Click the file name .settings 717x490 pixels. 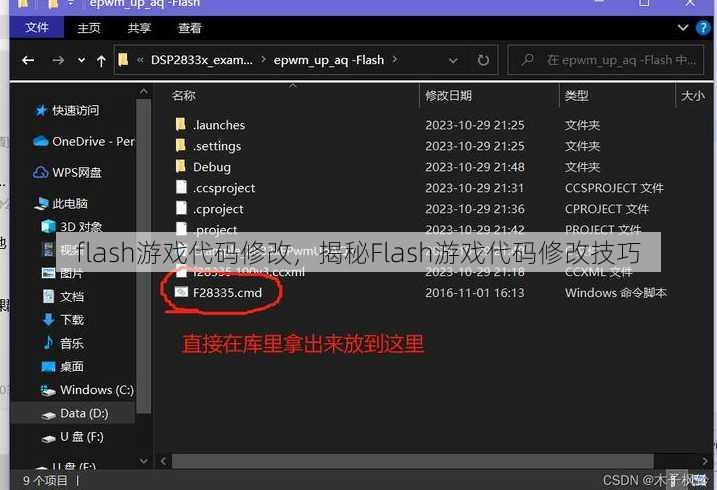[217, 146]
